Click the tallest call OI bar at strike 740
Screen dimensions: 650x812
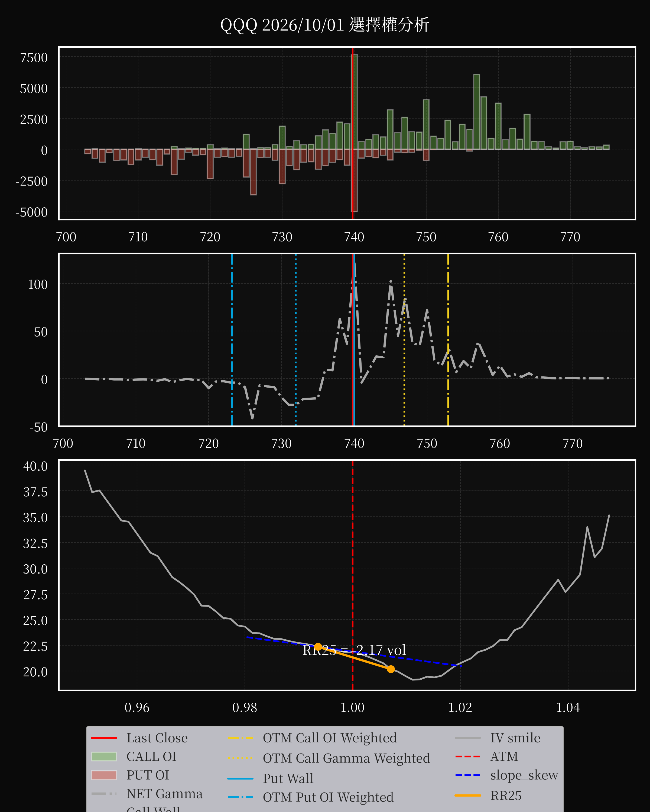(355, 102)
